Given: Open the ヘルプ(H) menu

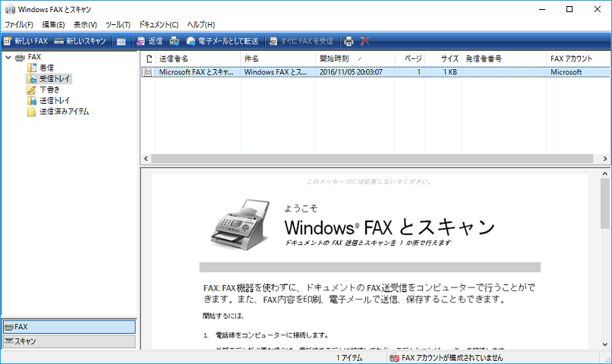Looking at the screenshot, I should pos(200,24).
